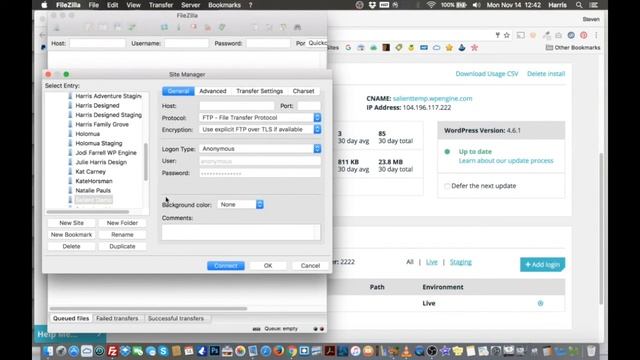Open the filename filters toolbar icon
This screenshot has height=360, width=640.
pyautogui.click(x=254, y=27)
